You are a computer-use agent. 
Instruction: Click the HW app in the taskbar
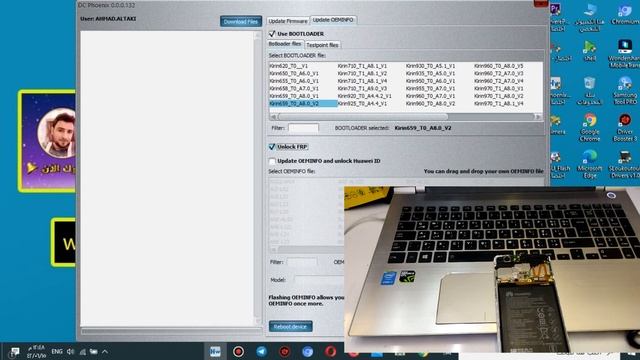(x=215, y=351)
